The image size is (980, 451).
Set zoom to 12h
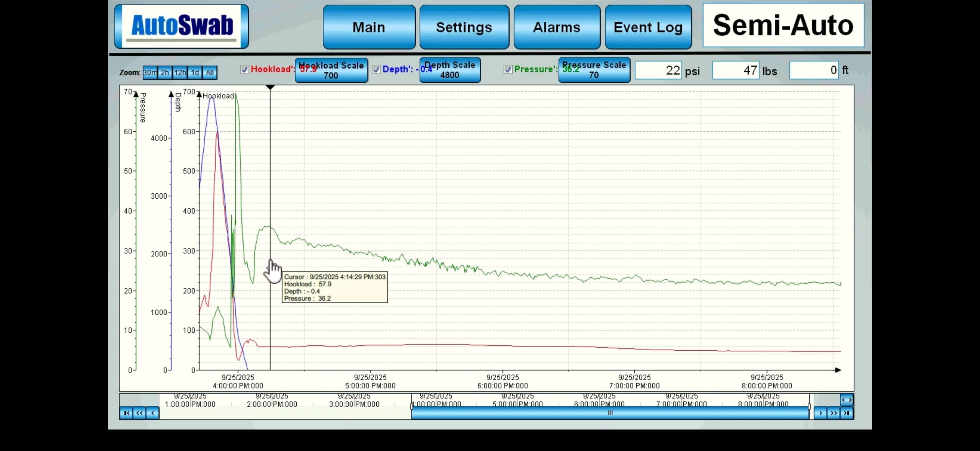point(180,72)
